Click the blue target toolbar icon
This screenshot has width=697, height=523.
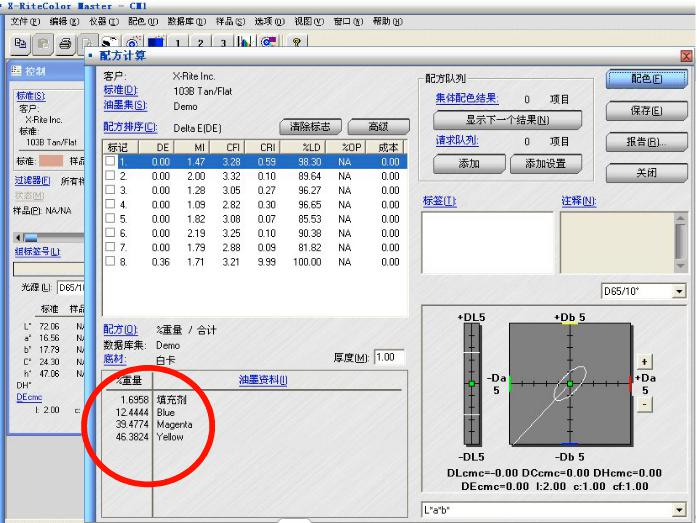point(132,42)
